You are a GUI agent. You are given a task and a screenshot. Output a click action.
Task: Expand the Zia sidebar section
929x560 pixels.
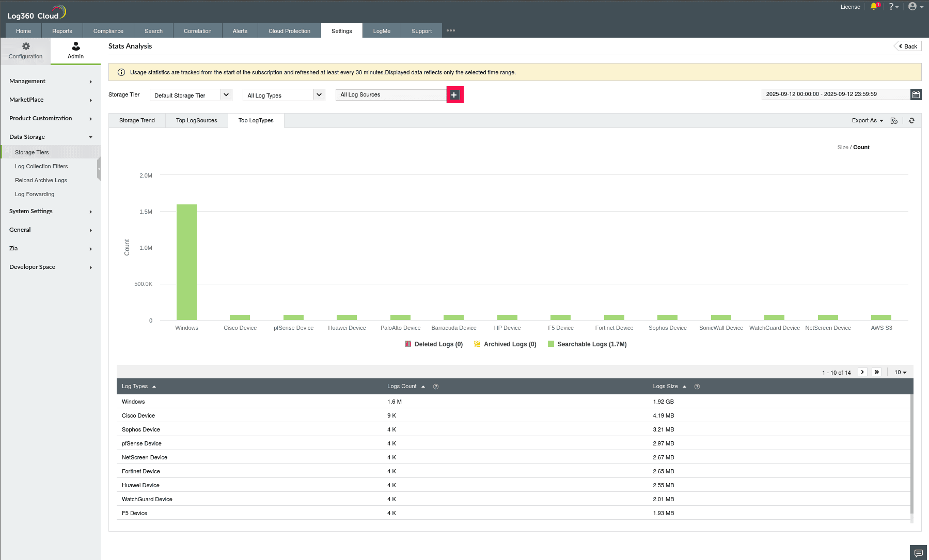51,248
